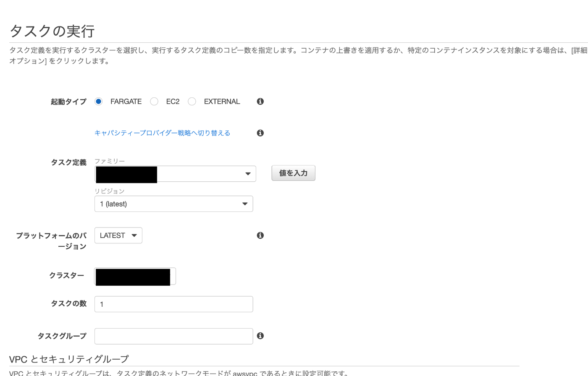Click into the タスクグループ text field
588x376 pixels.
click(174, 336)
